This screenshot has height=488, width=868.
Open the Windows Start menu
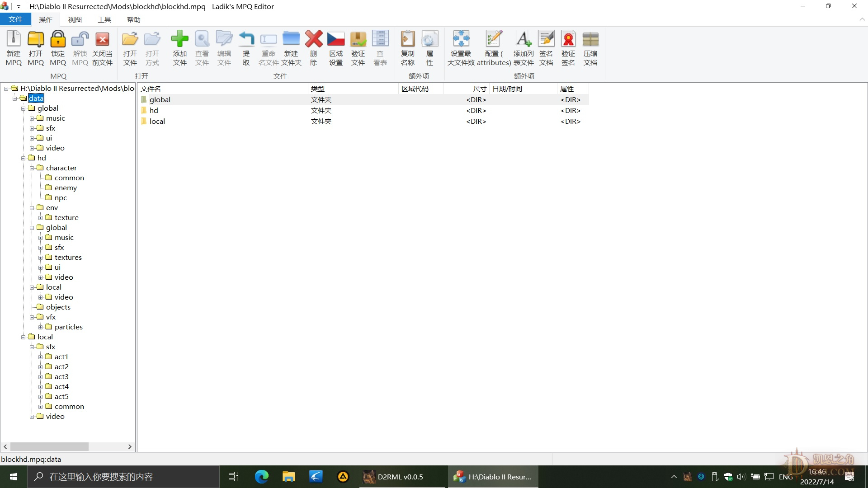click(x=14, y=477)
